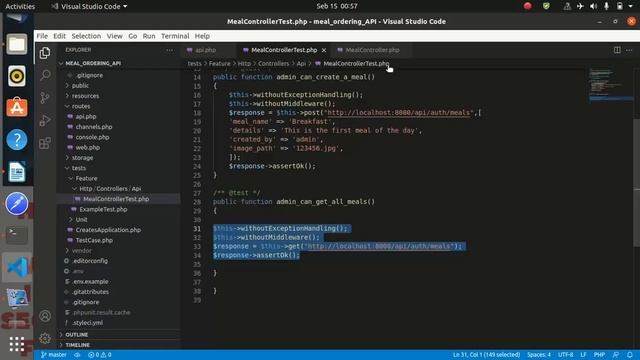Image resolution: width=640 pixels, height=360 pixels.
Task: Open Ubuntu Software from the dock
Action: pyautogui.click(x=17, y=108)
